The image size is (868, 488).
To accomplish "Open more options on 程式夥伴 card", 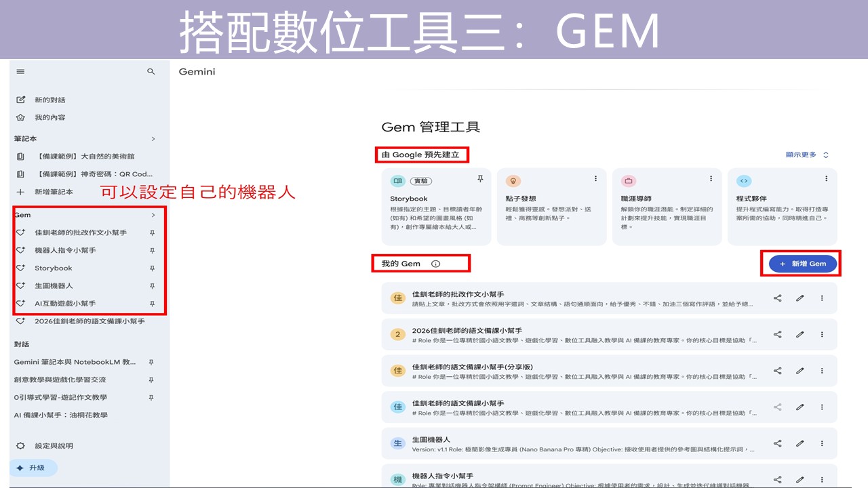I will tap(827, 179).
